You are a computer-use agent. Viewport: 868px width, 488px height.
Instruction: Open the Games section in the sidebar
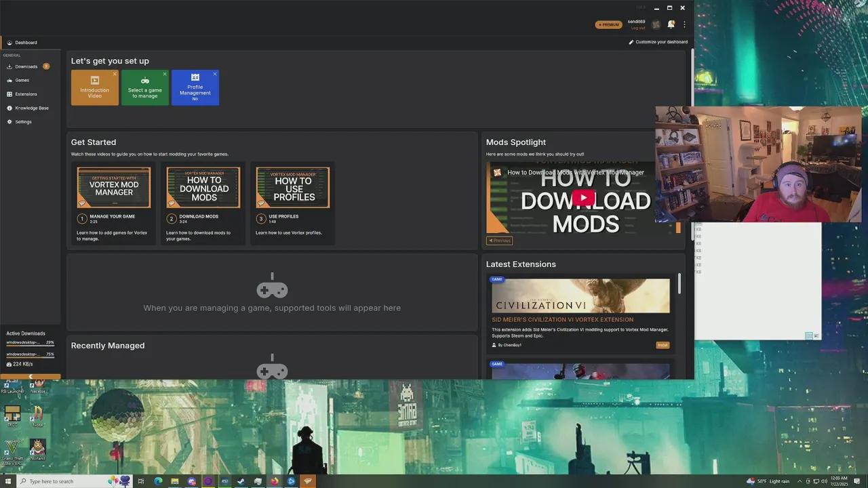pos(31,80)
